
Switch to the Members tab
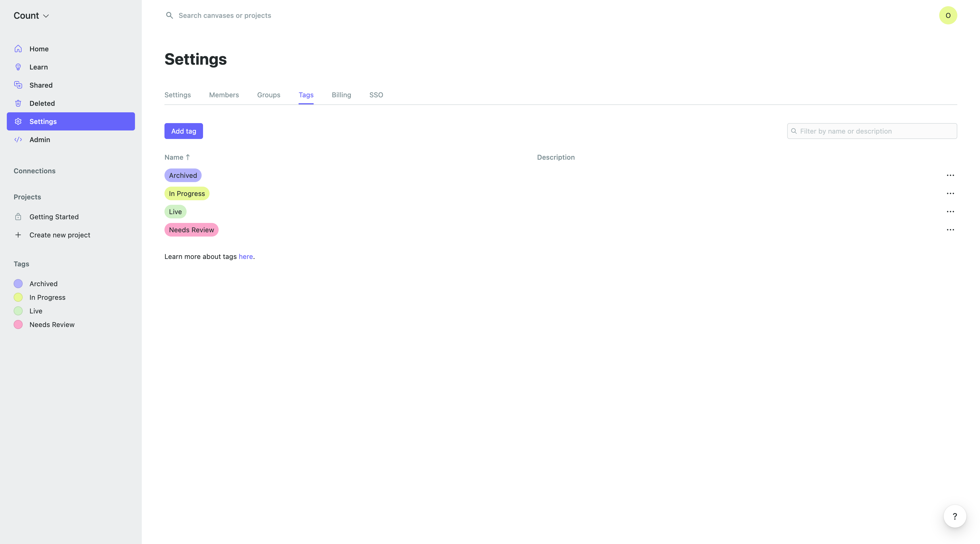point(224,95)
